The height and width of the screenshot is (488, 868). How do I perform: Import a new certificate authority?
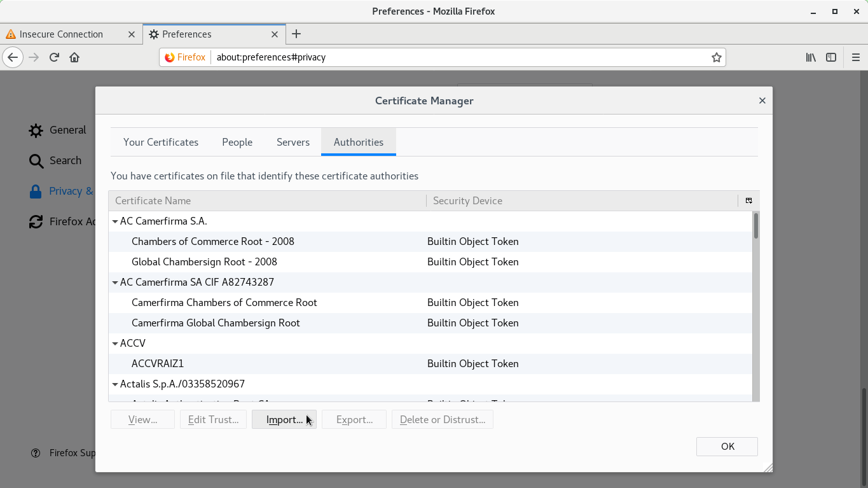pyautogui.click(x=284, y=419)
